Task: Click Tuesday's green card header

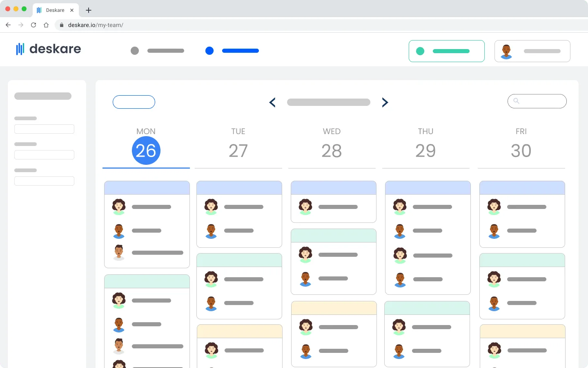Action: pyautogui.click(x=239, y=260)
